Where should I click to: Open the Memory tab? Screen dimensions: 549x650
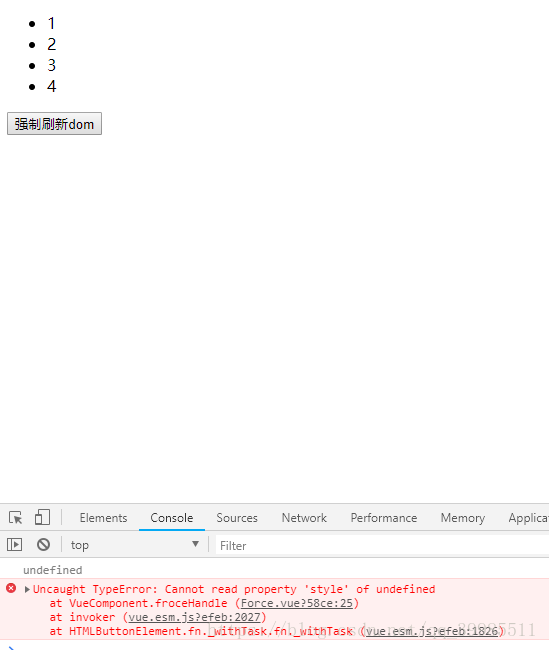click(463, 518)
